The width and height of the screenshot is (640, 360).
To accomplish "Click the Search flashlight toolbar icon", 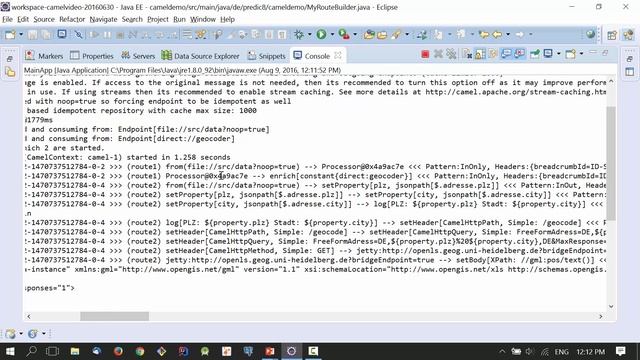I will [396, 35].
